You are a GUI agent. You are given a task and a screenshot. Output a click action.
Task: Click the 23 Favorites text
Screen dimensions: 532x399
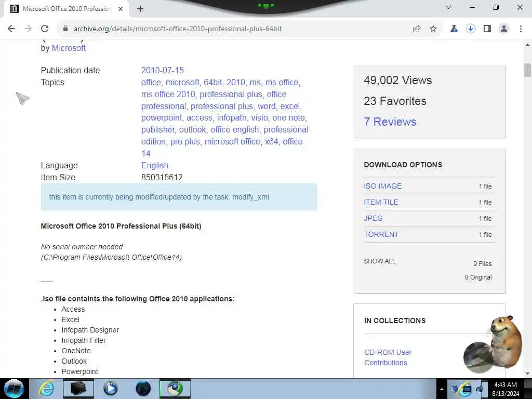395,101
